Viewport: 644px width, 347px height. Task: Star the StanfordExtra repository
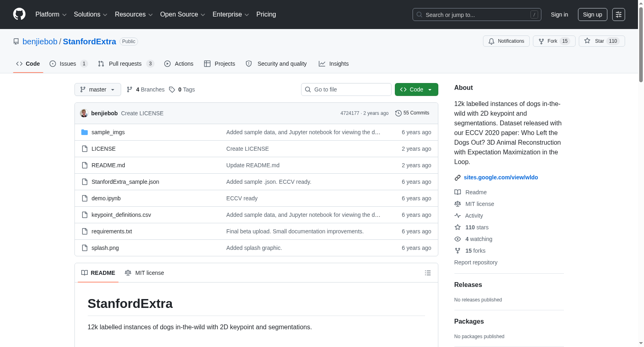(602, 41)
